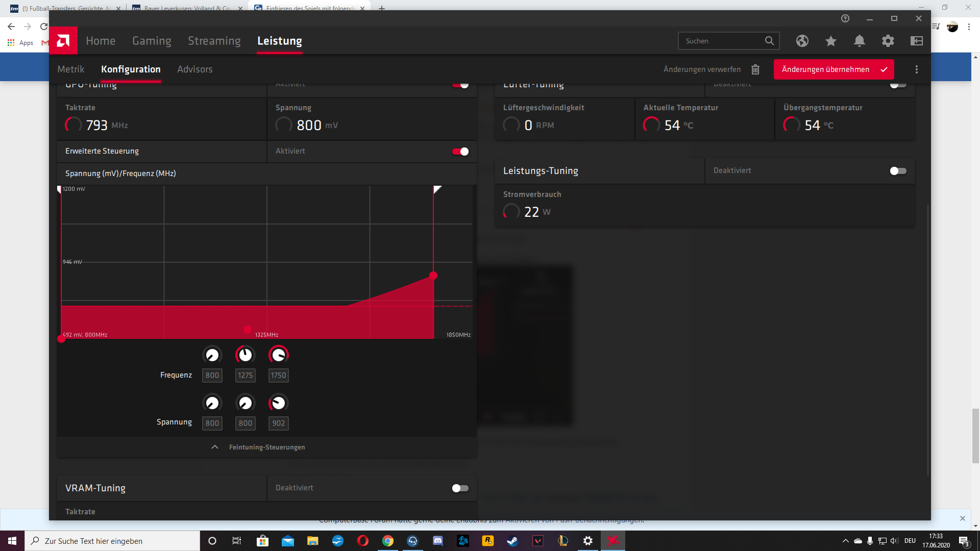Viewport: 980px width, 551px height.
Task: Click Änderungen verwerfen text
Action: tap(702, 69)
